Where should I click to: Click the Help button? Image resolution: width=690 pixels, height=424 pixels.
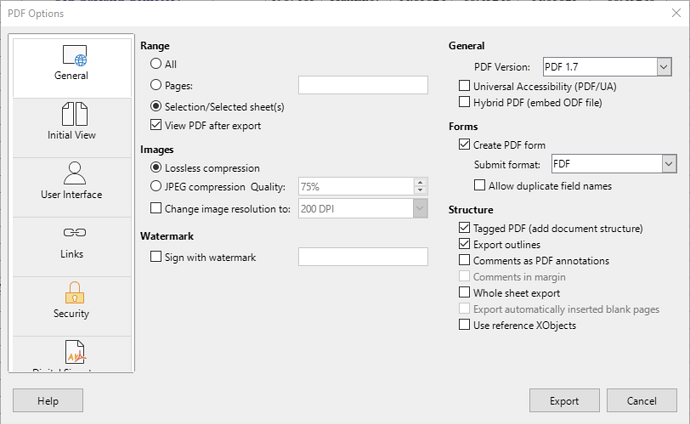48,401
